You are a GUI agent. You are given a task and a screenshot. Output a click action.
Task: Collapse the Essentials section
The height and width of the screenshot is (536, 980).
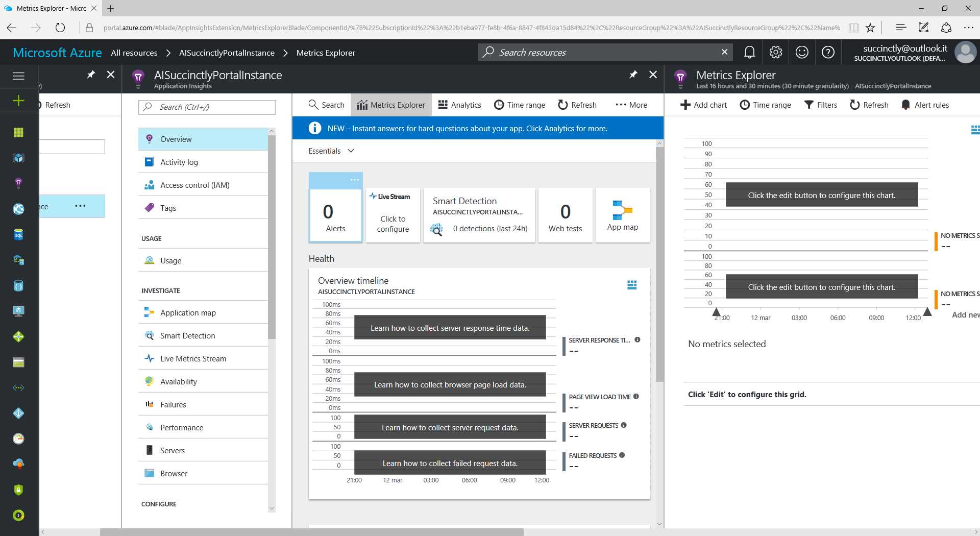click(331, 151)
